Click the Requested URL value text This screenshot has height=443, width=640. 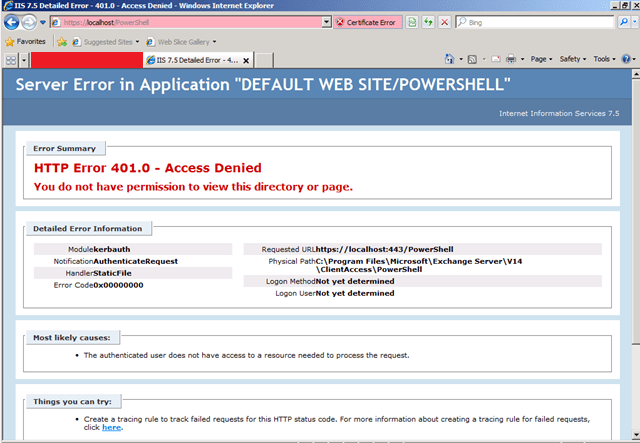(384, 249)
